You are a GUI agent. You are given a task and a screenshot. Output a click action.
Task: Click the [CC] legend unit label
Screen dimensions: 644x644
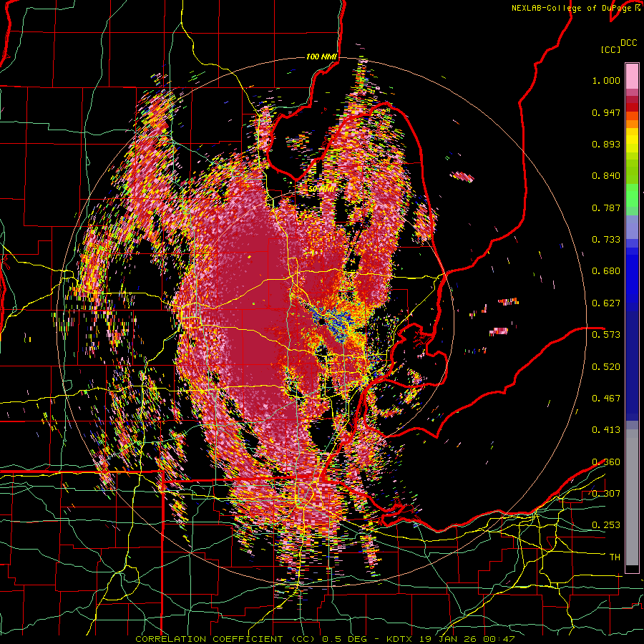coord(610,50)
